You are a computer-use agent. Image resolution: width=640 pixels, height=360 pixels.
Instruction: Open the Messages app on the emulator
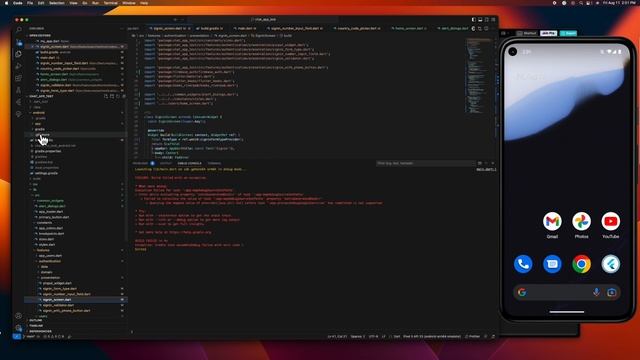click(x=552, y=264)
